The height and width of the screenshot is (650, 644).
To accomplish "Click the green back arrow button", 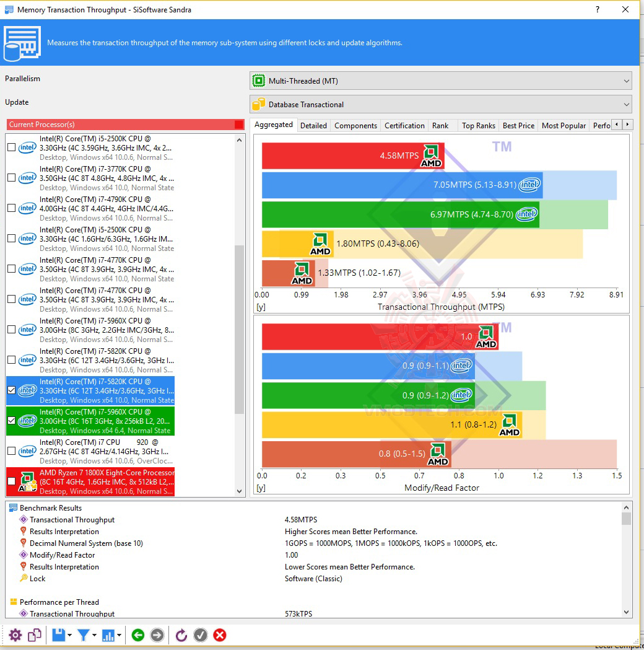I will pos(138,635).
